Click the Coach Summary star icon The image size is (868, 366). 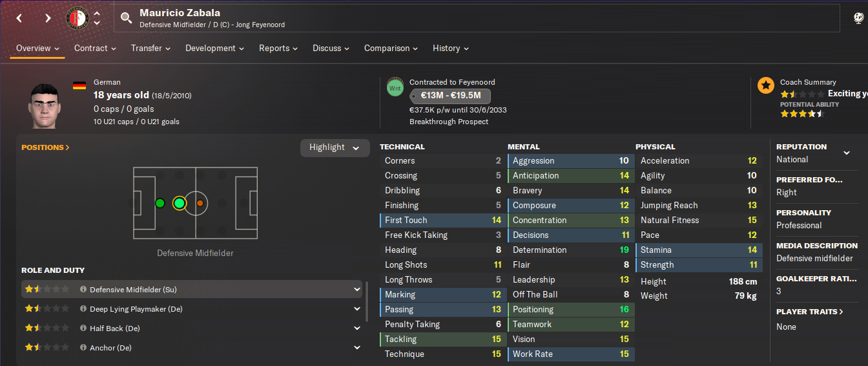pyautogui.click(x=766, y=85)
